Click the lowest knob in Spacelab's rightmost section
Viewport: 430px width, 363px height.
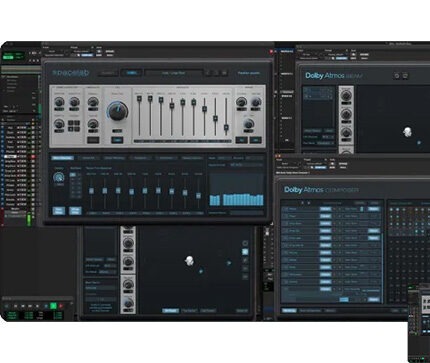(x=248, y=125)
